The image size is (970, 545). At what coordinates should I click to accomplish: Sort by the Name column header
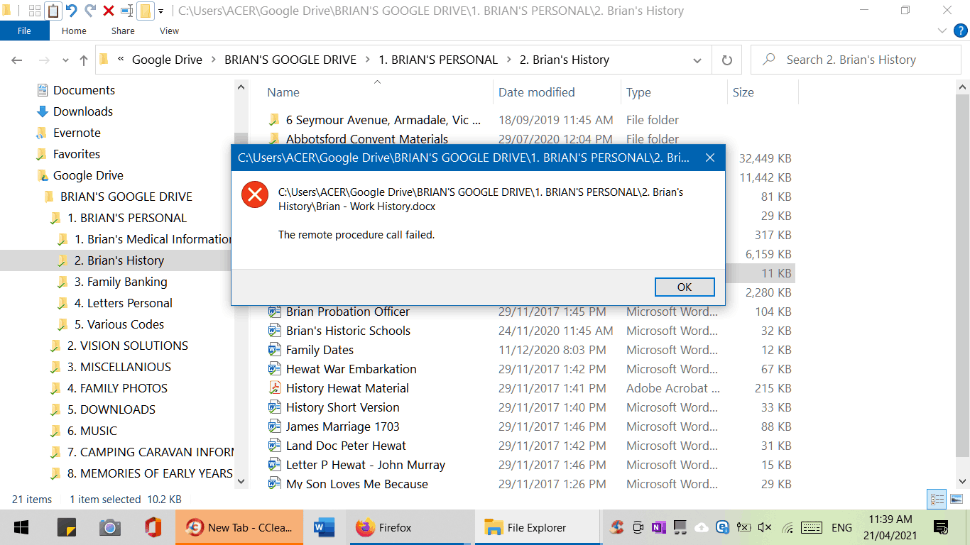[x=283, y=92]
